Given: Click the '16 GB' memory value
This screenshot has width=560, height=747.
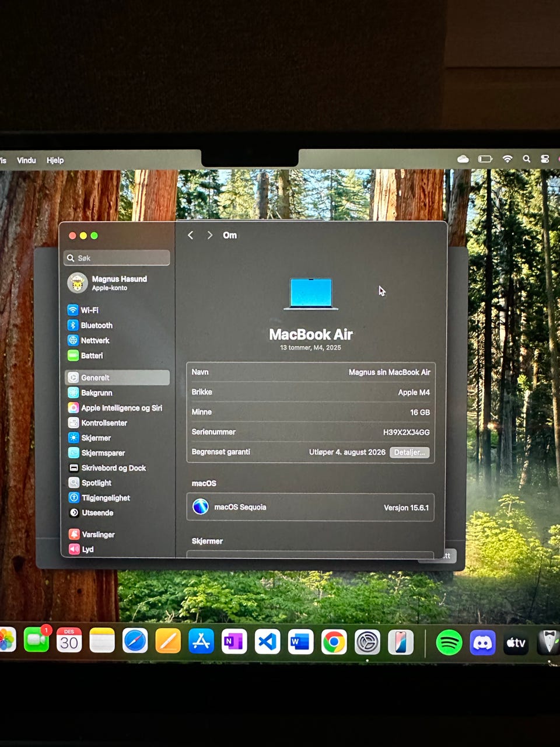Looking at the screenshot, I should pyautogui.click(x=420, y=412).
